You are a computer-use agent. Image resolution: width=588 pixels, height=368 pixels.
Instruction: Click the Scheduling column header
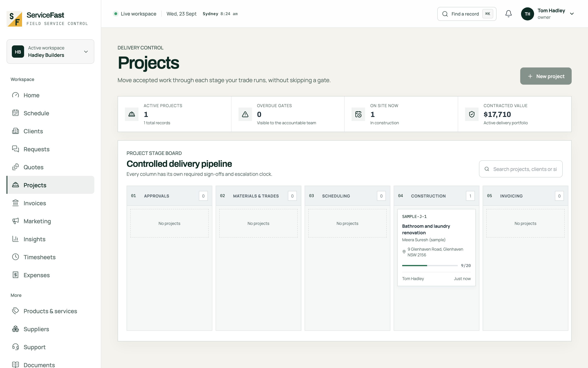pos(347,196)
